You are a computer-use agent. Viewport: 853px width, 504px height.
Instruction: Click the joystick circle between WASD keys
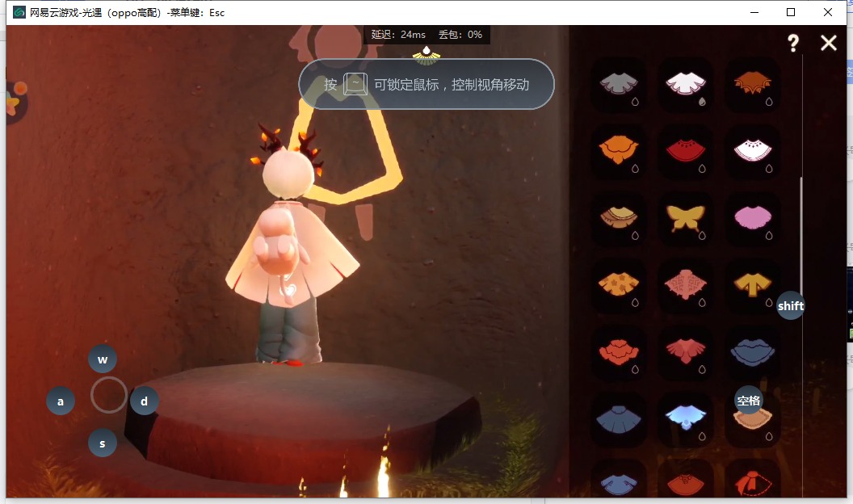coord(109,395)
